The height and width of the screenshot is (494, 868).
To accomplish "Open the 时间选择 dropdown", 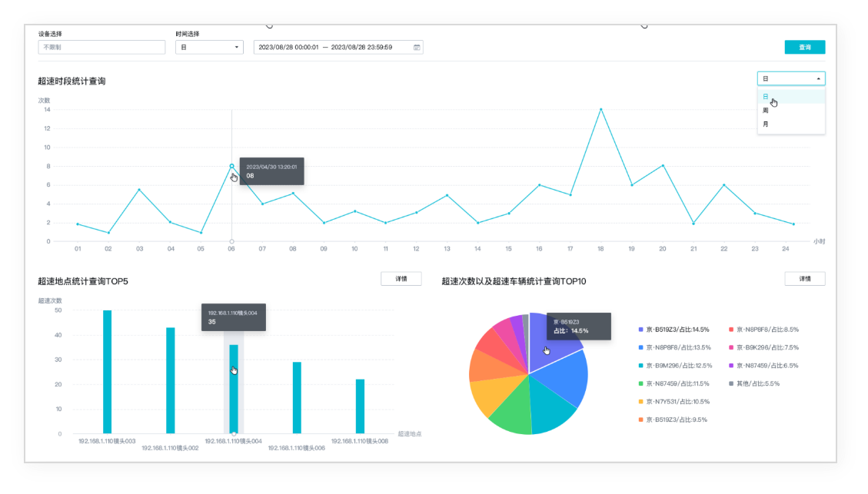I will [x=210, y=48].
